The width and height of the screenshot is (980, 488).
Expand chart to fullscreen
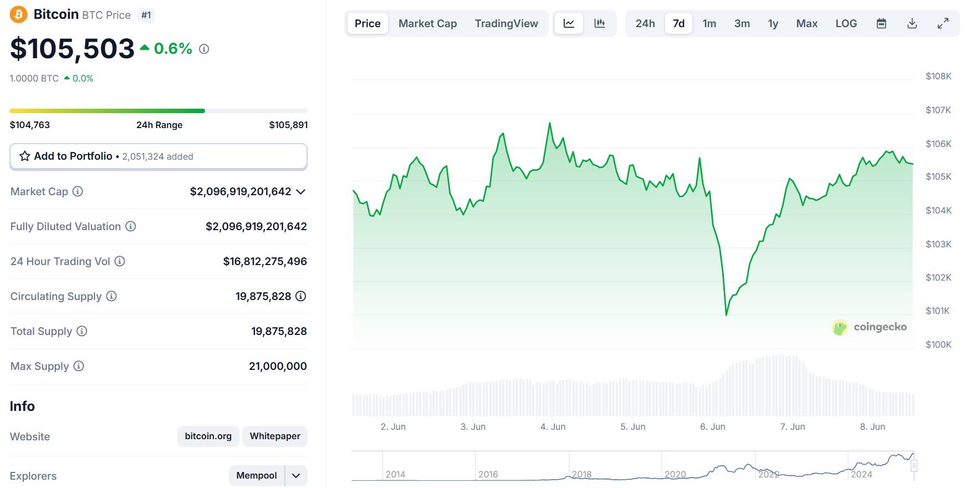(942, 23)
